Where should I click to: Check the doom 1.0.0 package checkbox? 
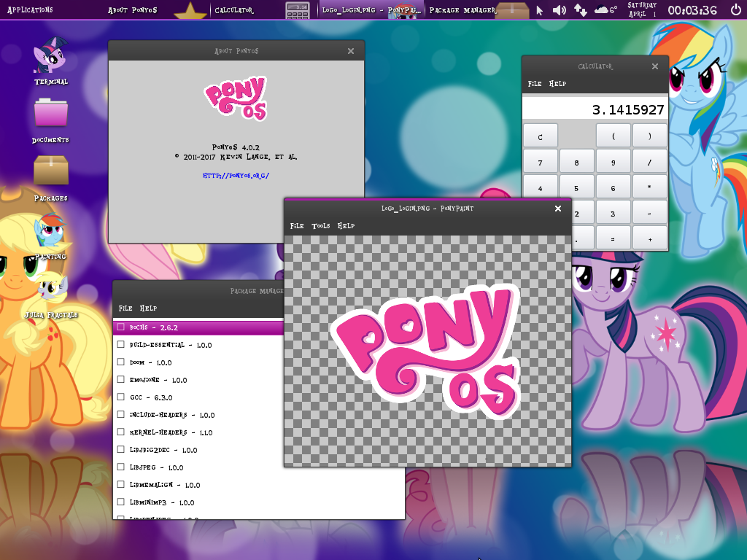(120, 362)
